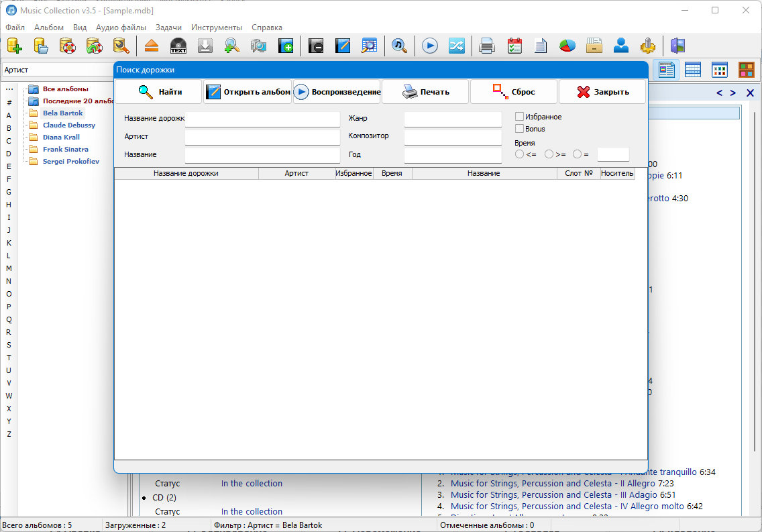Open the settings gear joystick icon
This screenshot has height=532, width=762.
click(647, 46)
